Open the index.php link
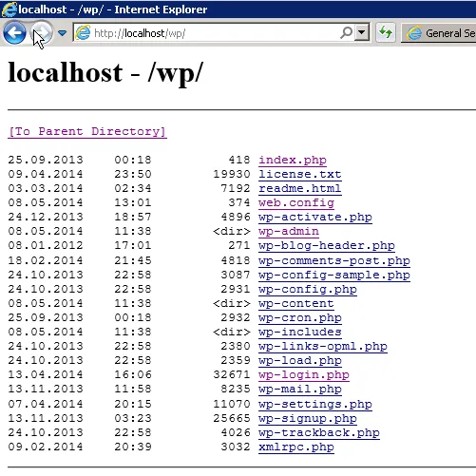Screen dimensions: 476x476 [293, 160]
